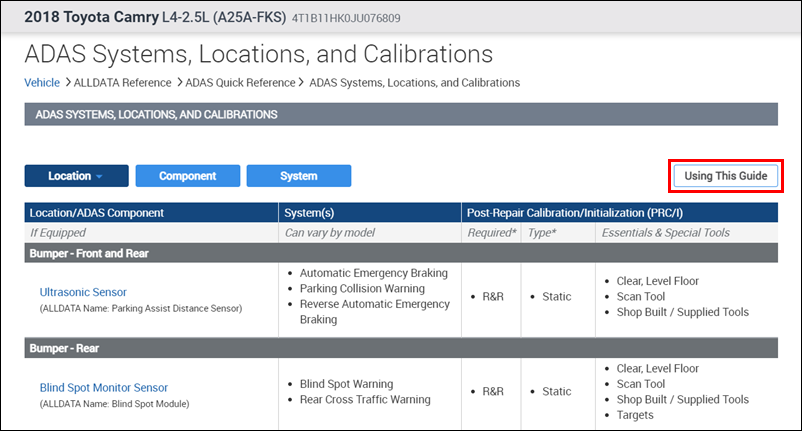802x431 pixels.
Task: Open the Blind Spot Monitor Sensor link
Action: 104,388
